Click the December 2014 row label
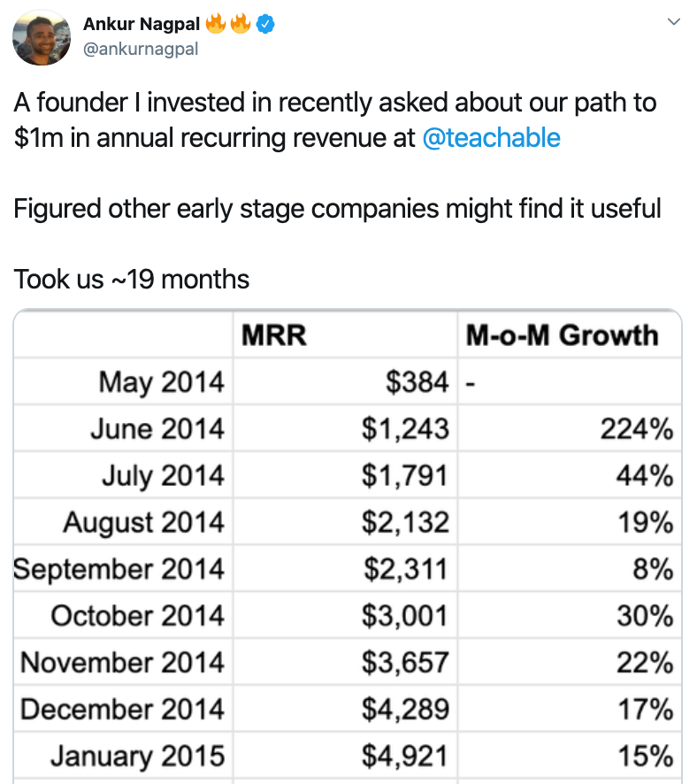697x784 pixels. (x=123, y=709)
